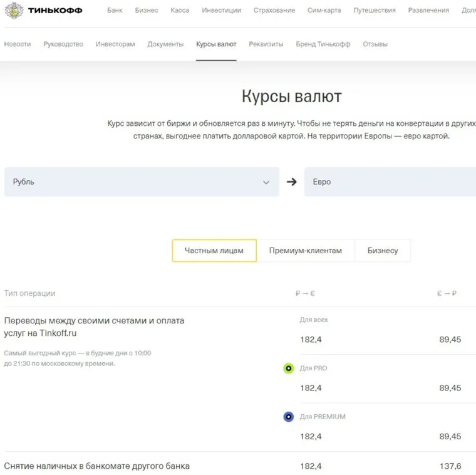476x475 pixels.
Task: Open the Руководство section
Action: click(63, 44)
